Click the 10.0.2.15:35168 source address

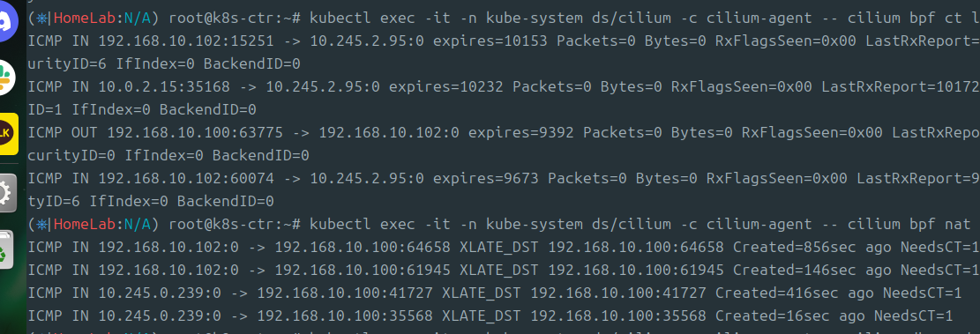pos(164,86)
